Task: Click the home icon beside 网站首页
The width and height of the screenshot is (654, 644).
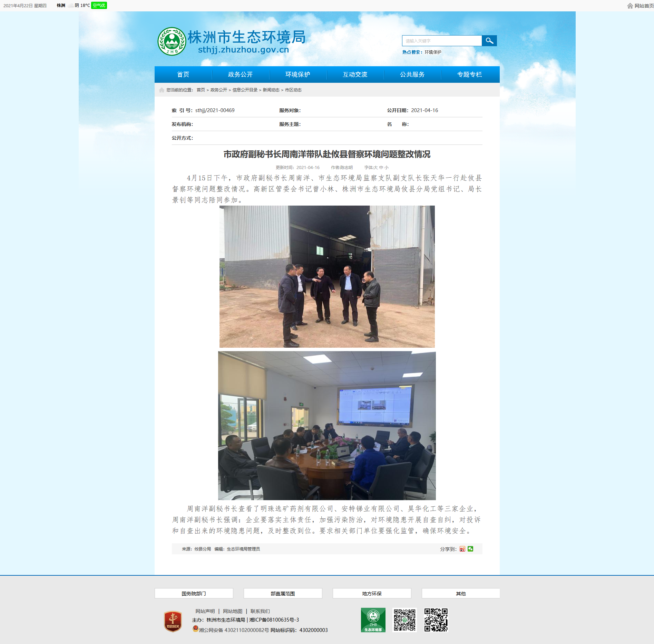Action: 630,6
